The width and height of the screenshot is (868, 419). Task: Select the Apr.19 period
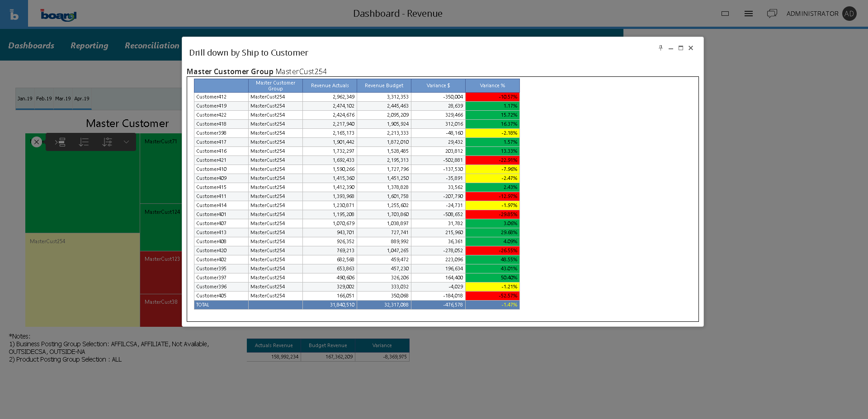pyautogui.click(x=82, y=99)
